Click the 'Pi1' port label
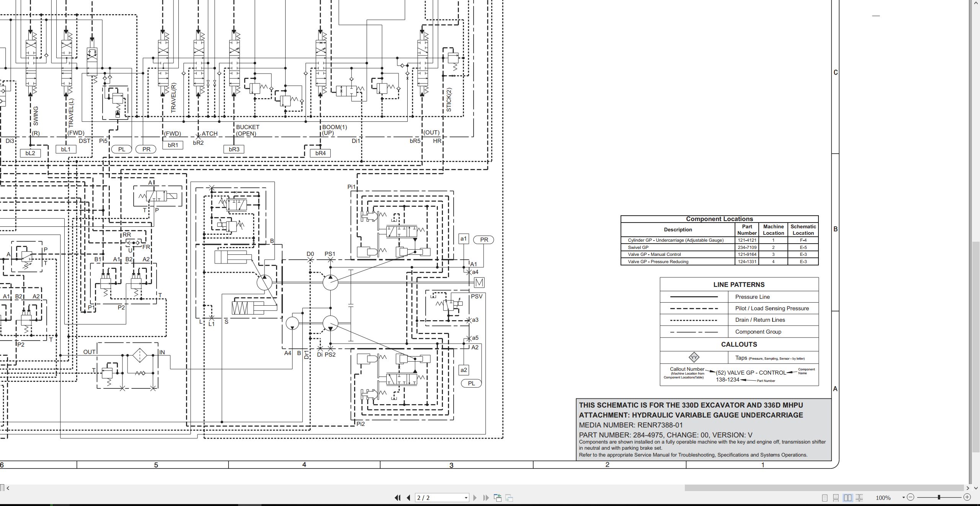Viewport: 980px width, 506px height. 351,187
